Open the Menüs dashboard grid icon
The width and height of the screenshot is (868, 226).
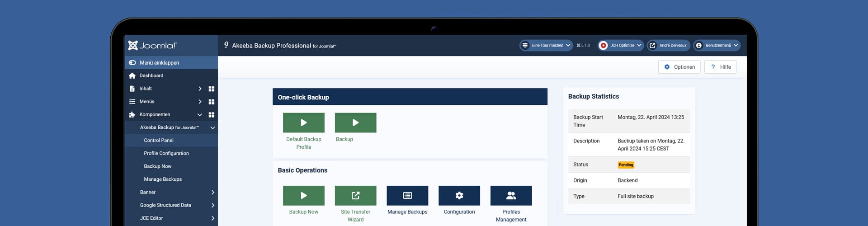[211, 102]
